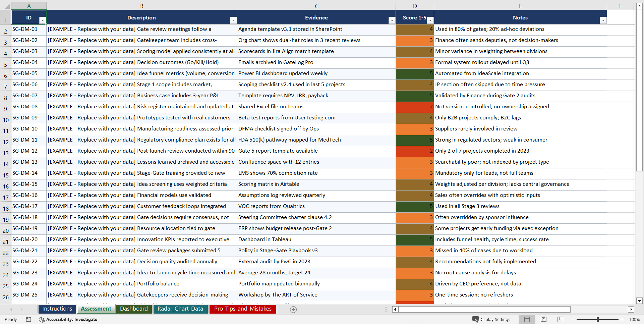Click the 100% zoom level button
Image resolution: width=644 pixels, height=324 pixels.
(x=635, y=319)
